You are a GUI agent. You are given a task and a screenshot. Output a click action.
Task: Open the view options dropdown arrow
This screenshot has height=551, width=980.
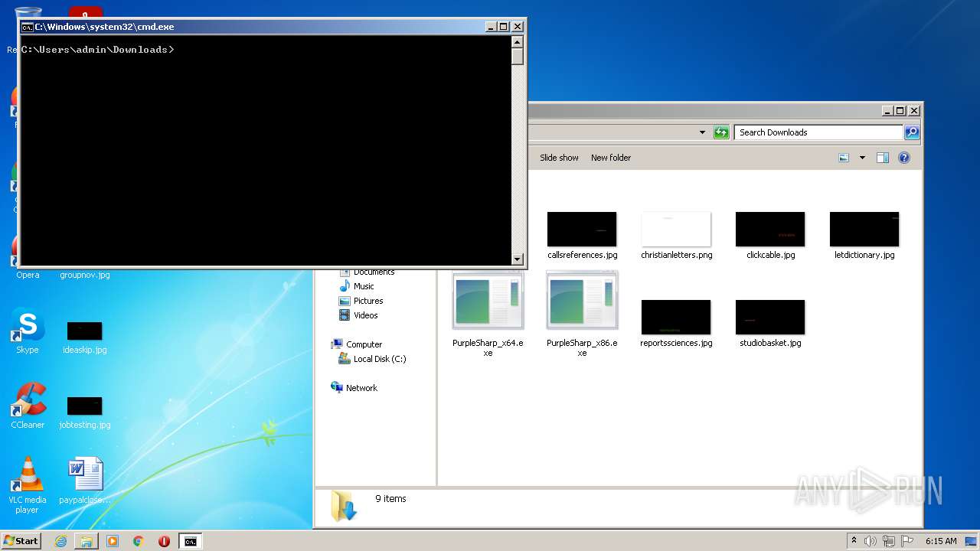(862, 158)
